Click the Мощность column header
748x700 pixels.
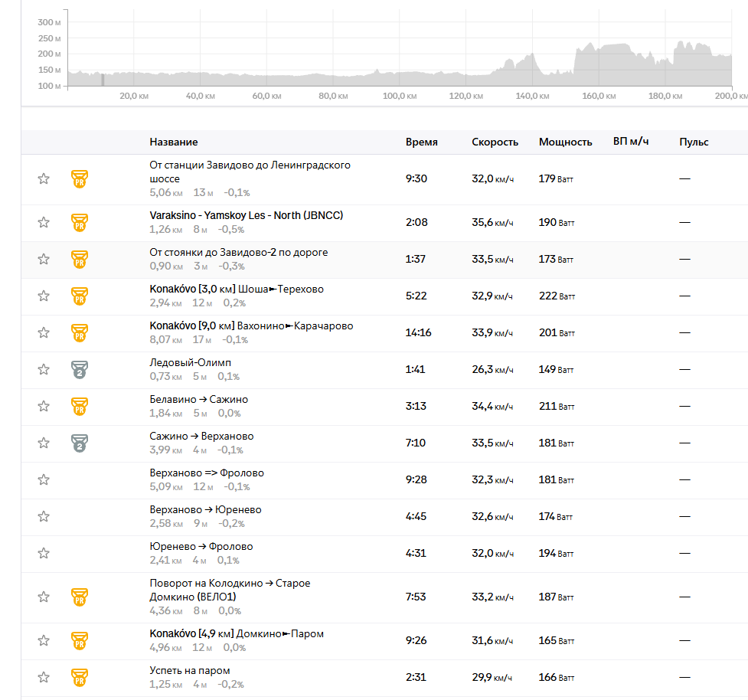click(x=565, y=142)
